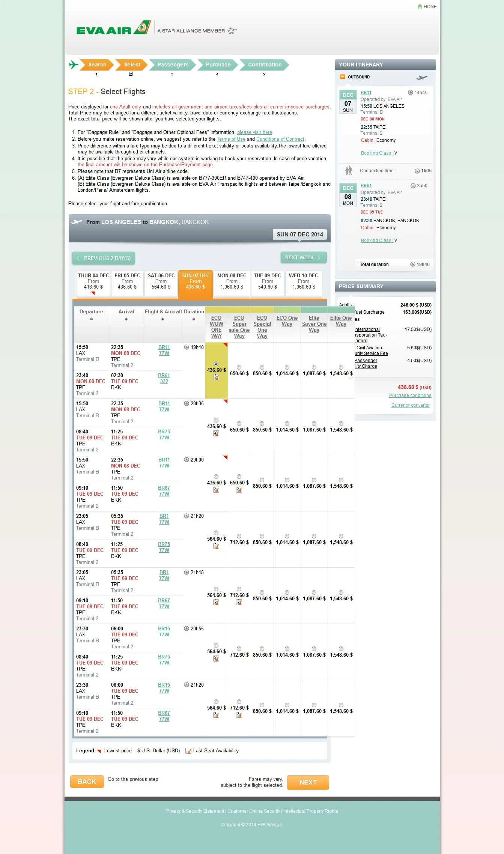Click clock icon beside 28h35 duration
Screen dimensions: 504x854
click(187, 403)
